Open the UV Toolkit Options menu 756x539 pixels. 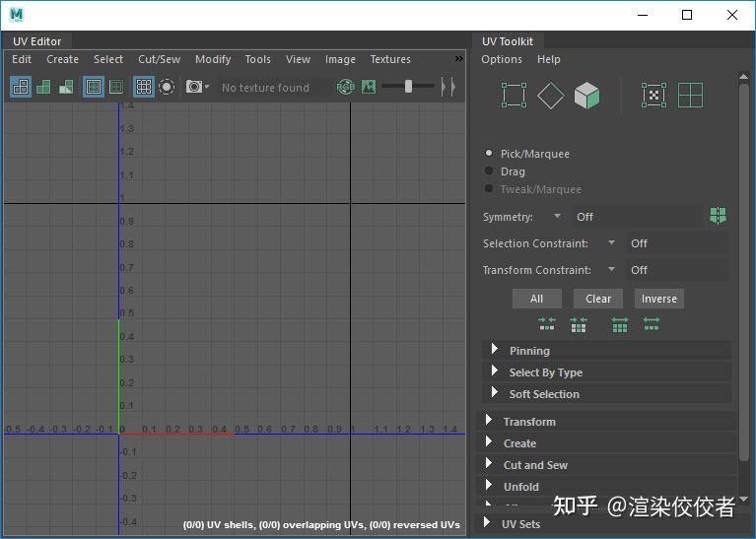502,59
